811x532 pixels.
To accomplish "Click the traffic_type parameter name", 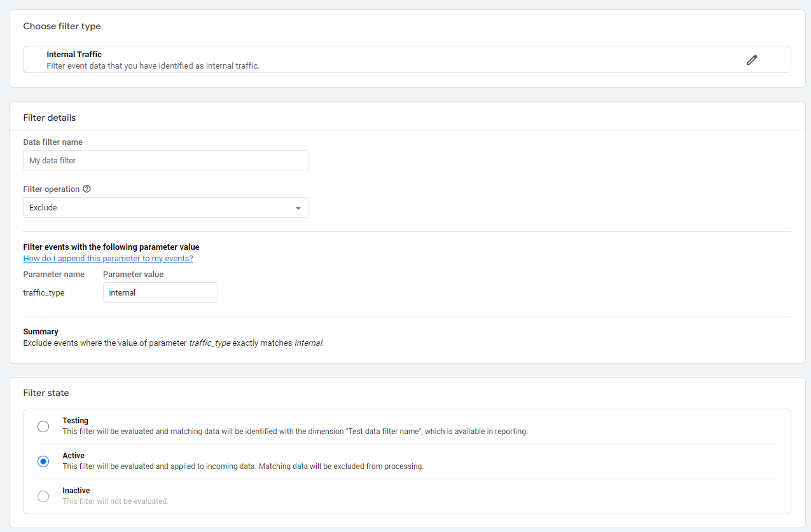I will tap(44, 293).
